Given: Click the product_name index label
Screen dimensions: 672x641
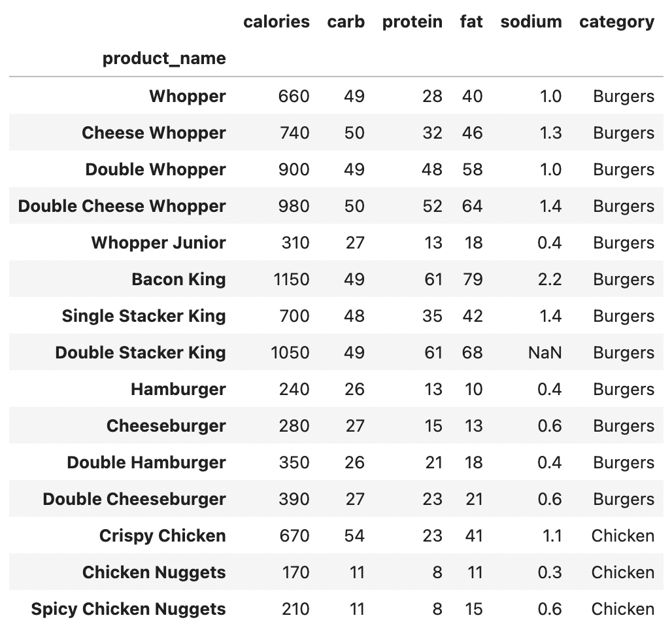Looking at the screenshot, I should click(164, 59).
